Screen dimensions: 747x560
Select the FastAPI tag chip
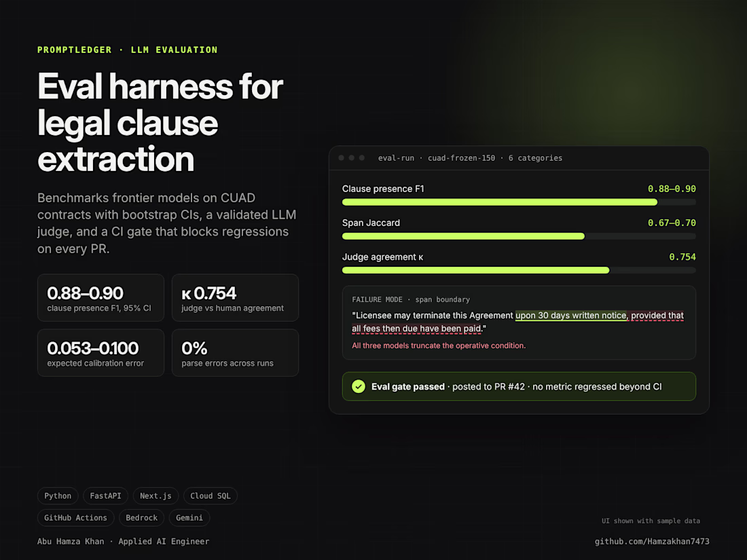tap(105, 496)
